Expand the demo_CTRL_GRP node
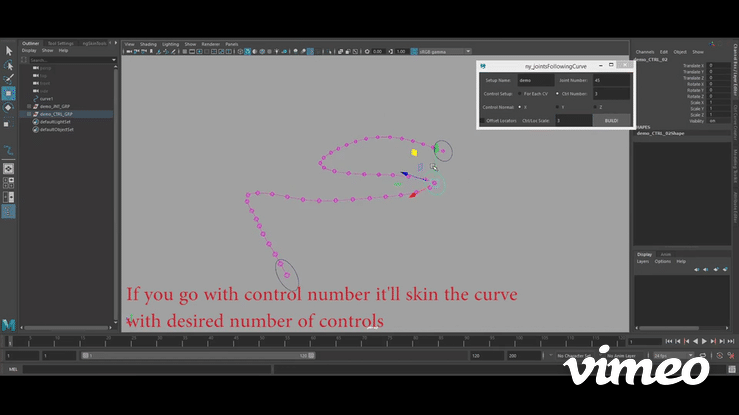The height and width of the screenshot is (415, 739). (29, 114)
